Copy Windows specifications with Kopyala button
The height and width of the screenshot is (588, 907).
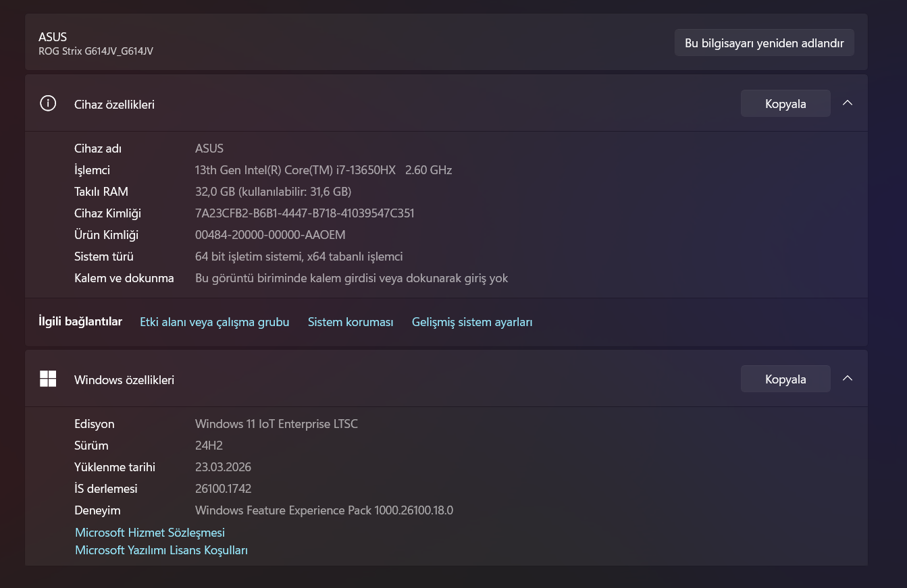(x=785, y=379)
